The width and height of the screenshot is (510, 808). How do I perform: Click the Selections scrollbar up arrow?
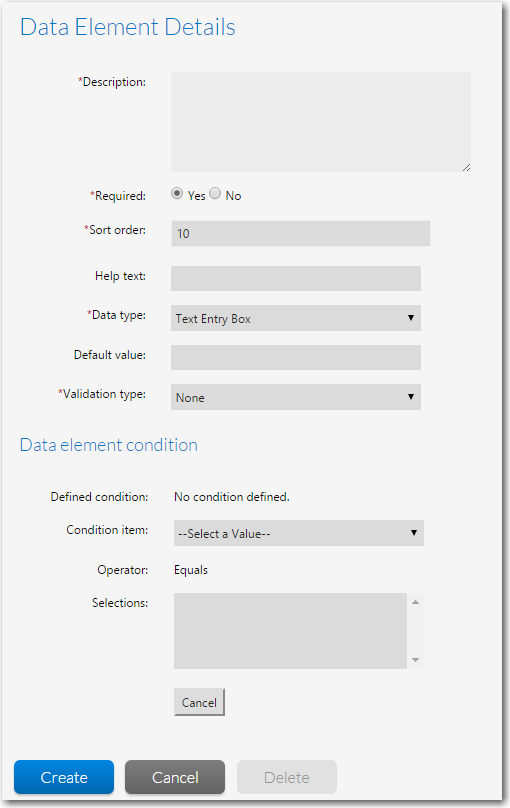[x=415, y=602]
